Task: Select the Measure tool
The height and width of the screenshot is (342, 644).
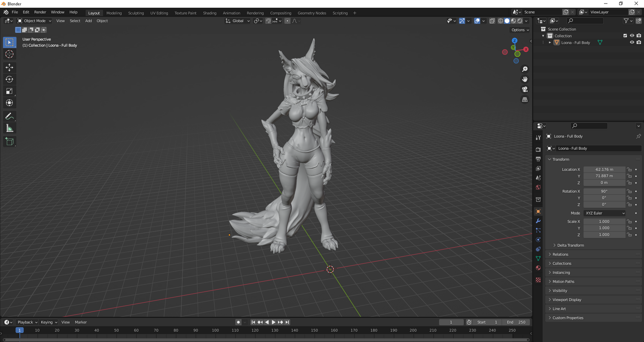Action: pyautogui.click(x=9, y=128)
